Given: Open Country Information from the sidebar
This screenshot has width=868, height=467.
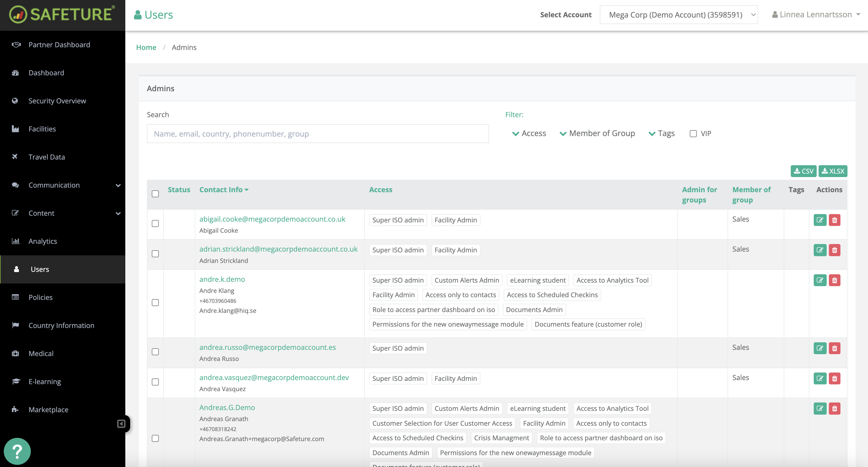Looking at the screenshot, I should 61,325.
